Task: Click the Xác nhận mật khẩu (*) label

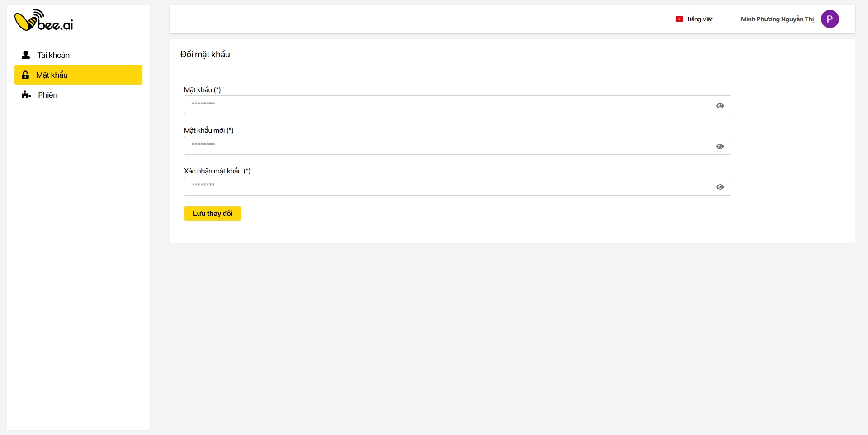Action: tap(217, 171)
